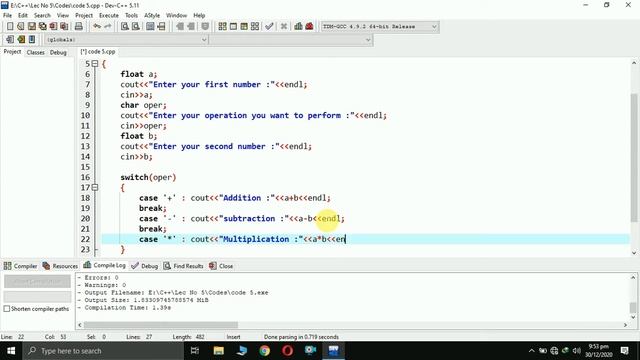Click the Indent toolbar icon
Viewport: 640px width, 360px height.
pyautogui.click(x=180, y=27)
